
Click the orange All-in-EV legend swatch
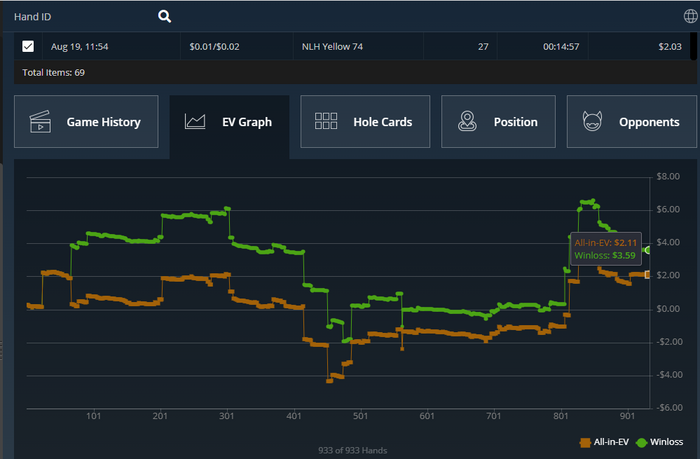(585, 442)
